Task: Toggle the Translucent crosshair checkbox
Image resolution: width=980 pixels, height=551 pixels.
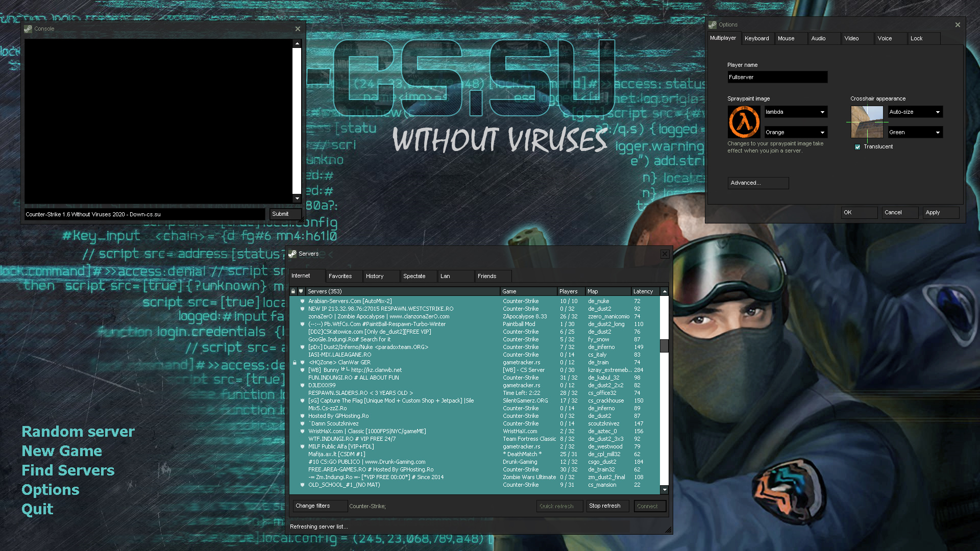Action: (857, 147)
